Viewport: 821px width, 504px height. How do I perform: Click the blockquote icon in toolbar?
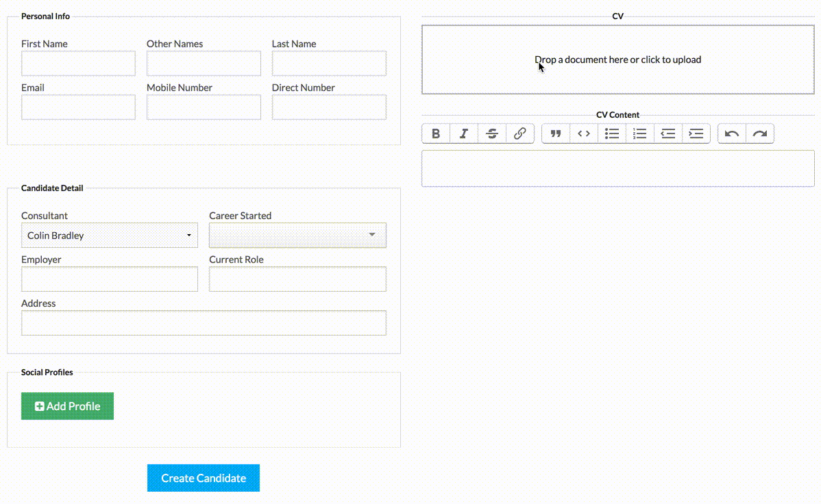coord(556,134)
